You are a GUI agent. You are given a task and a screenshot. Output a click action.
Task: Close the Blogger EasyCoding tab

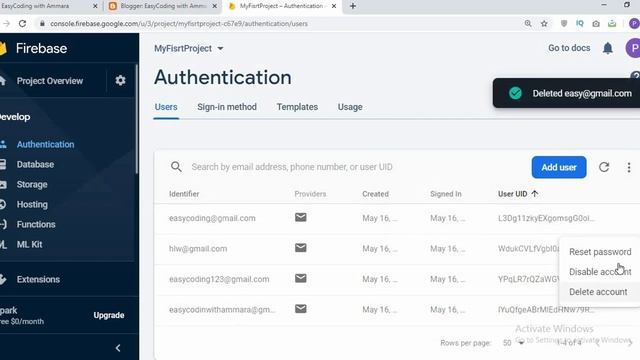pyautogui.click(x=215, y=6)
